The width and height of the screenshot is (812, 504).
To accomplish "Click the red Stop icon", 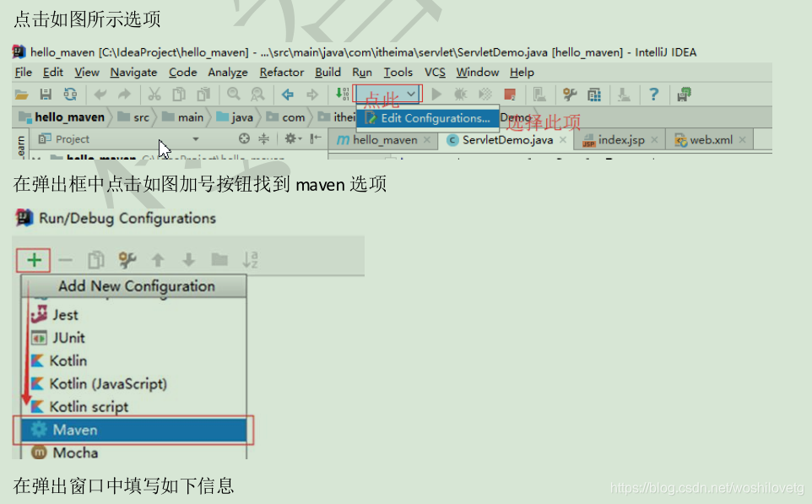I will (x=510, y=95).
